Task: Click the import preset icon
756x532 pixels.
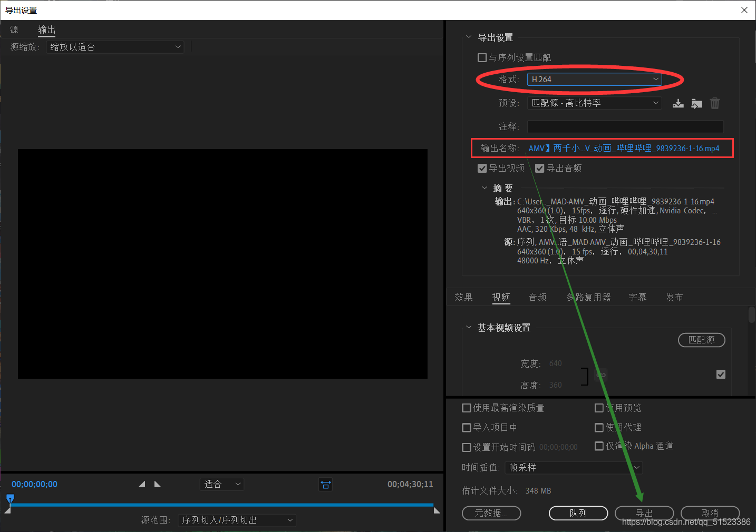Action: click(696, 103)
